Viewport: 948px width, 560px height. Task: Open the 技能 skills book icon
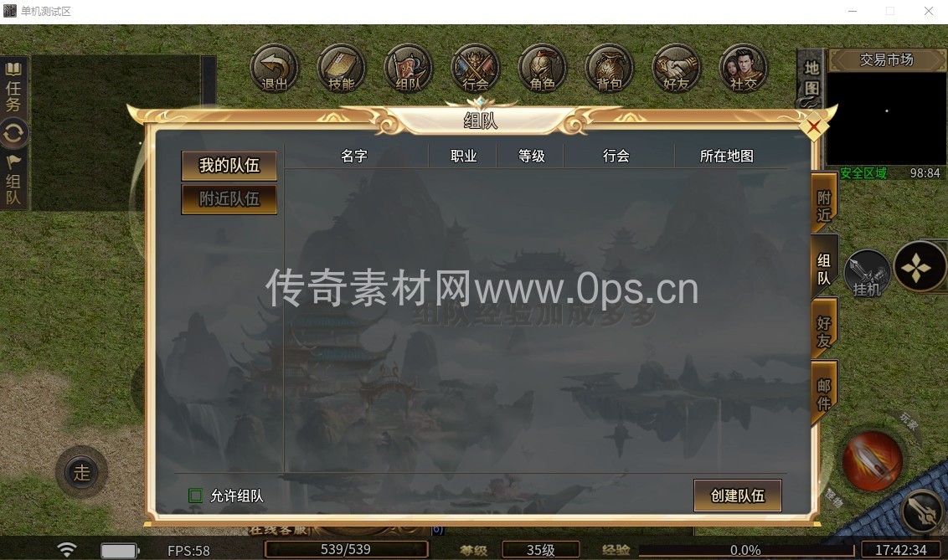(x=342, y=69)
